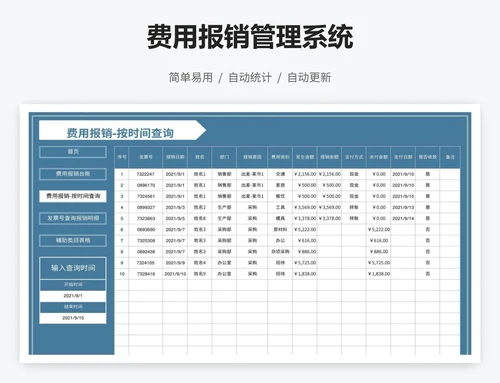
Task: Select the 费用类别 column header
Action: (280, 157)
